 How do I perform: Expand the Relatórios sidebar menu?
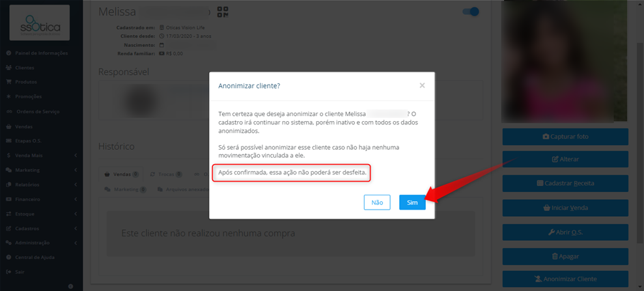click(41, 185)
